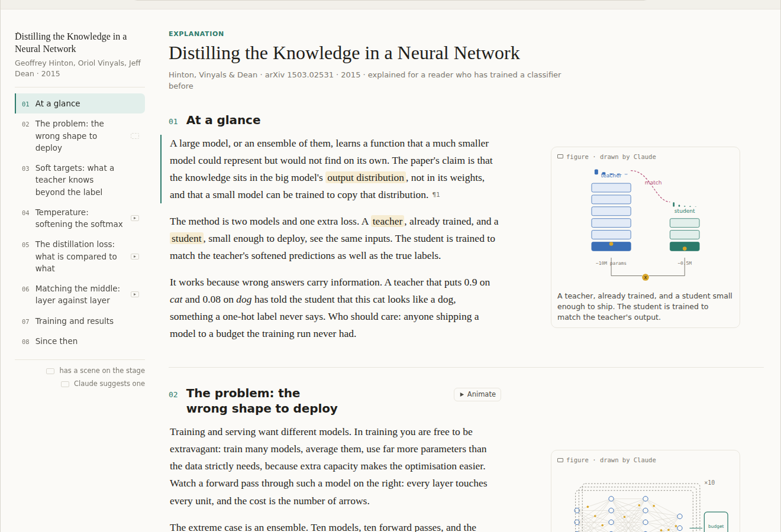The image size is (781, 532).
Task: Select 'Training and results' in the outline
Action: click(80, 321)
